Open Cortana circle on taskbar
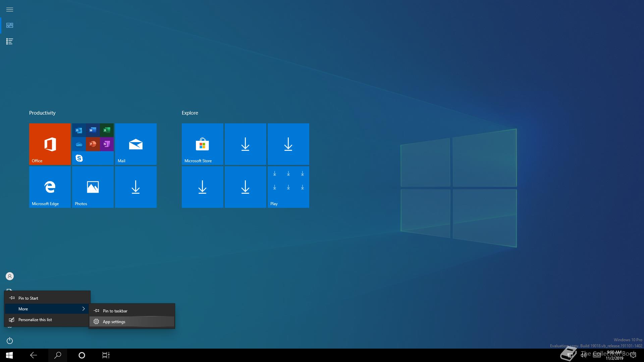This screenshot has height=362, width=644. (x=82, y=355)
